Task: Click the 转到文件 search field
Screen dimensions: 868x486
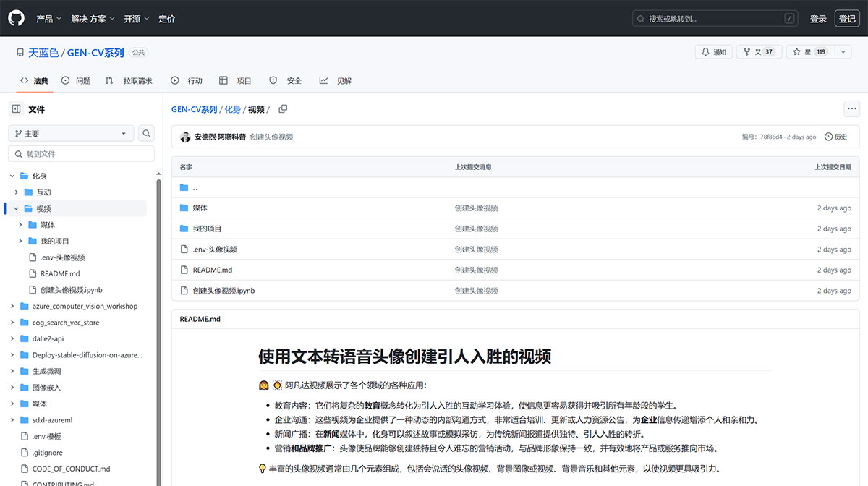Action: (x=81, y=153)
